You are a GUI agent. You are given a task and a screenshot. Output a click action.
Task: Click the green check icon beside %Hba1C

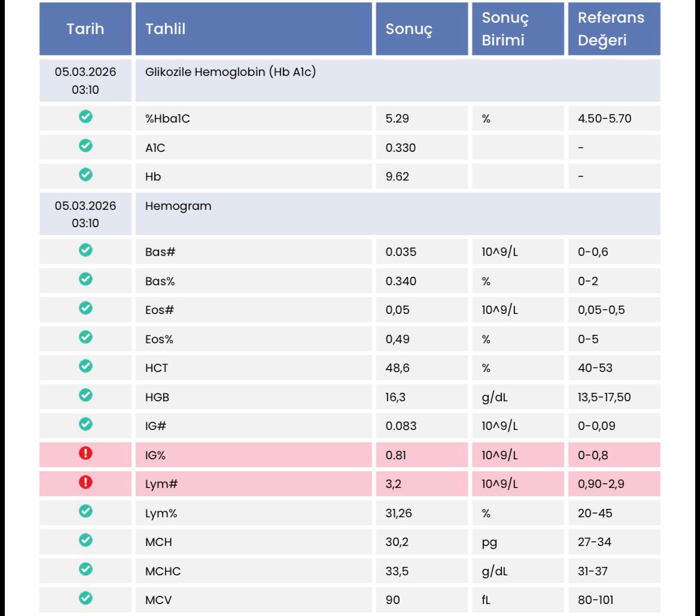pyautogui.click(x=86, y=117)
